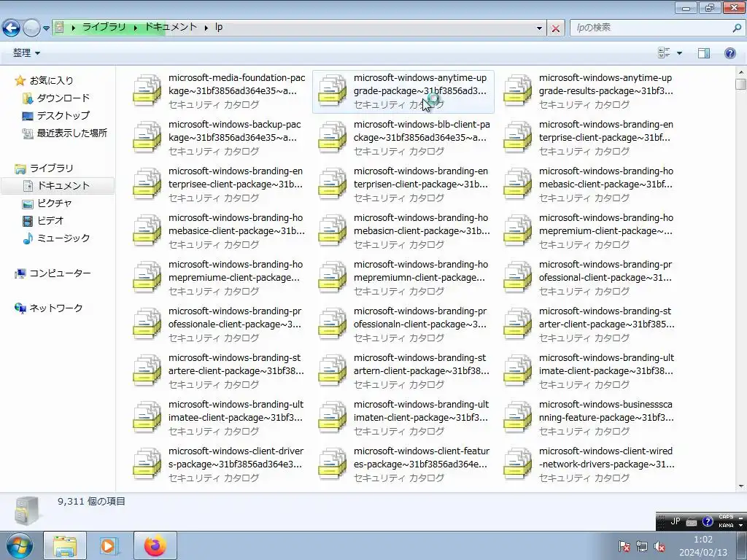Screen dimensions: 747x560
Task: Open the Windows Start orb
Action: [20, 545]
